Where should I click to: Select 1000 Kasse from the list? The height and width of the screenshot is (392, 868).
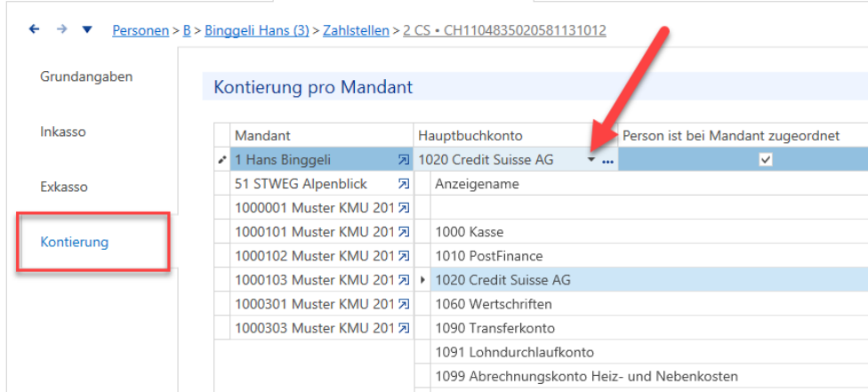[649, 232]
